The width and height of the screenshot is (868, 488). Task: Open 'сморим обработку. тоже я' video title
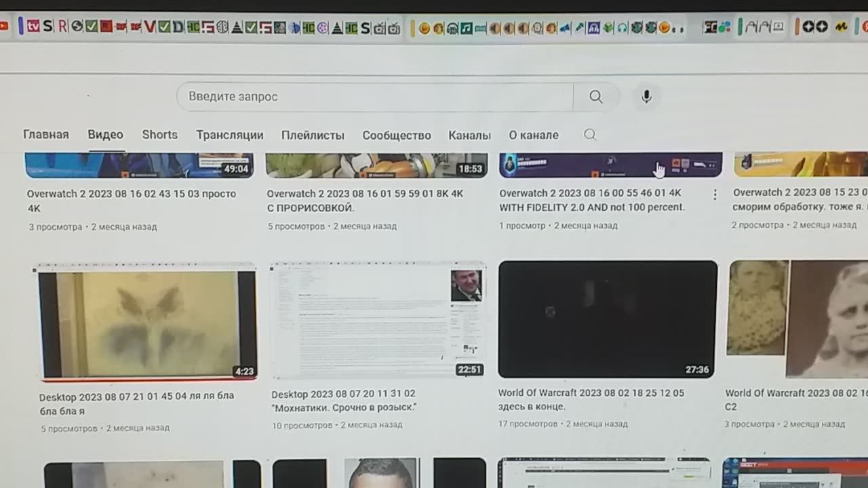pyautogui.click(x=800, y=199)
